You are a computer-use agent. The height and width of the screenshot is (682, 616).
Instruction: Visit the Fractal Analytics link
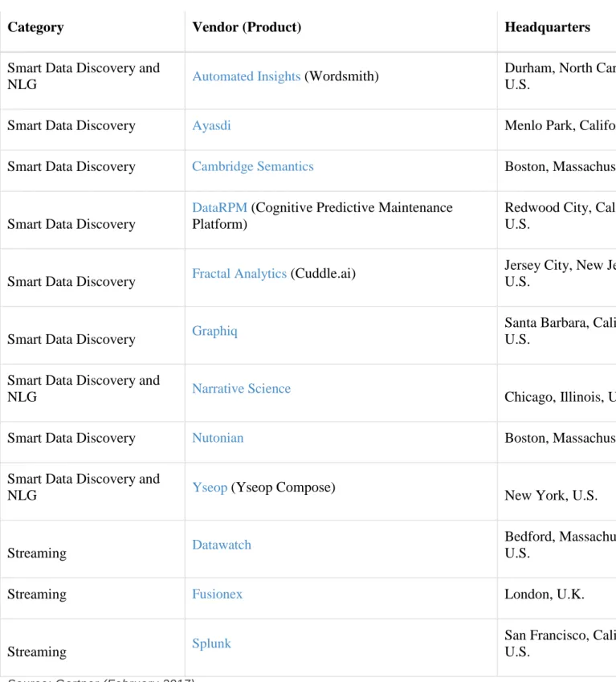click(x=239, y=274)
